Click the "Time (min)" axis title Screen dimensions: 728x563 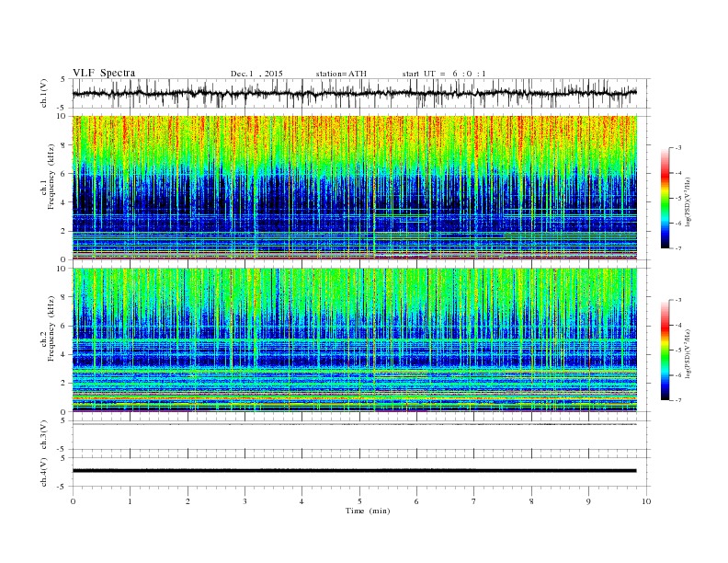pos(368,511)
